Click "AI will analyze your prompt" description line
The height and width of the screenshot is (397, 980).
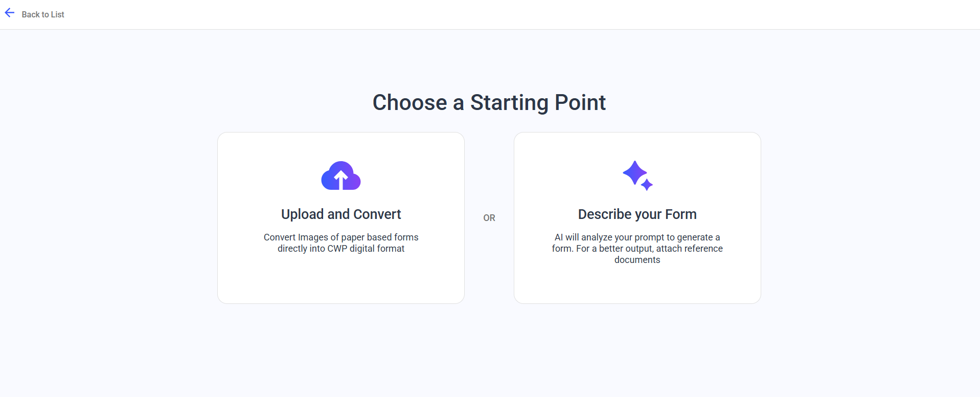(x=637, y=237)
